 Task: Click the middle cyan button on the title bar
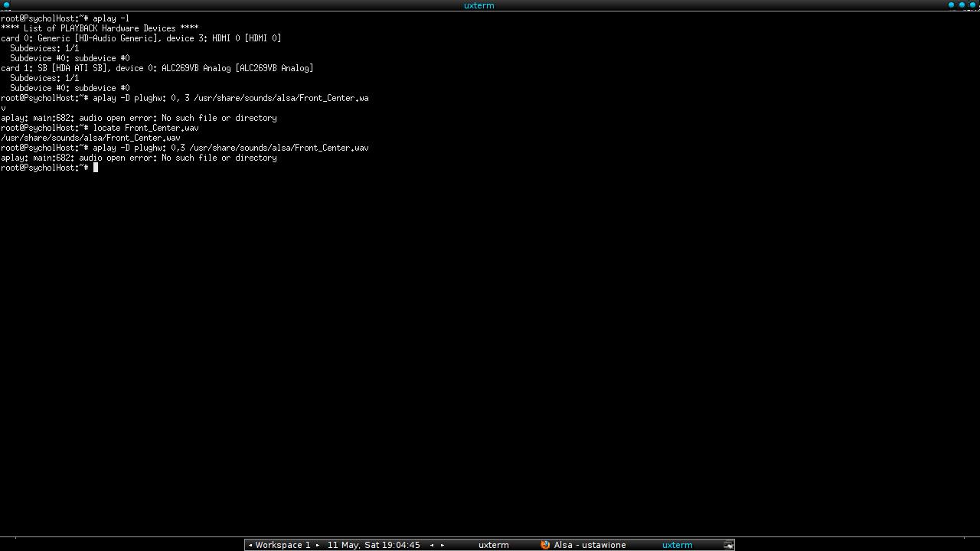tap(962, 5)
